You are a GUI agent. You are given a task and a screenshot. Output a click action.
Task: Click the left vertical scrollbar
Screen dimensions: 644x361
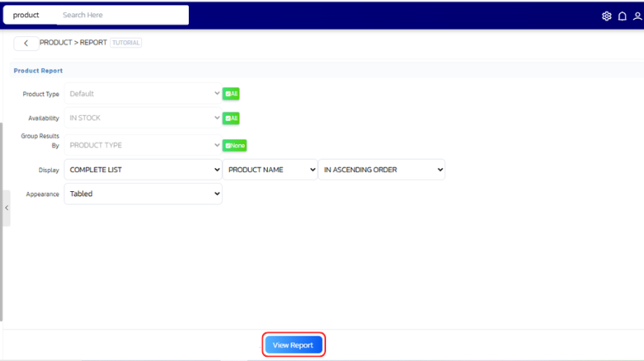pyautogui.click(x=2, y=222)
